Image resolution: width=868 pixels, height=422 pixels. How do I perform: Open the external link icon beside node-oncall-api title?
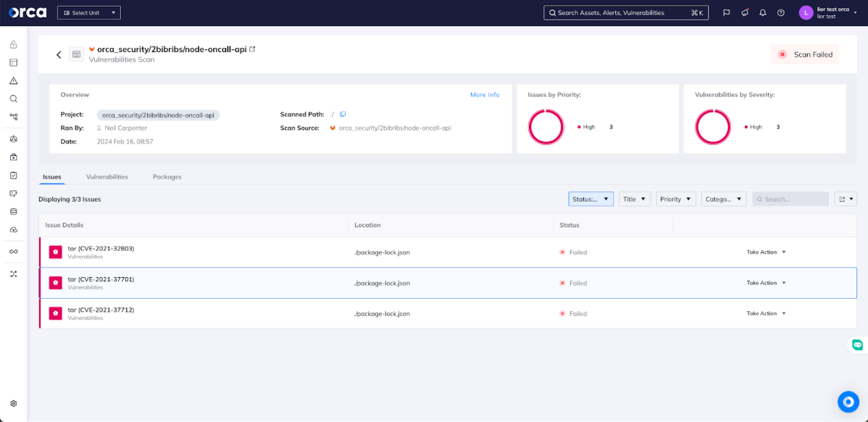click(252, 49)
